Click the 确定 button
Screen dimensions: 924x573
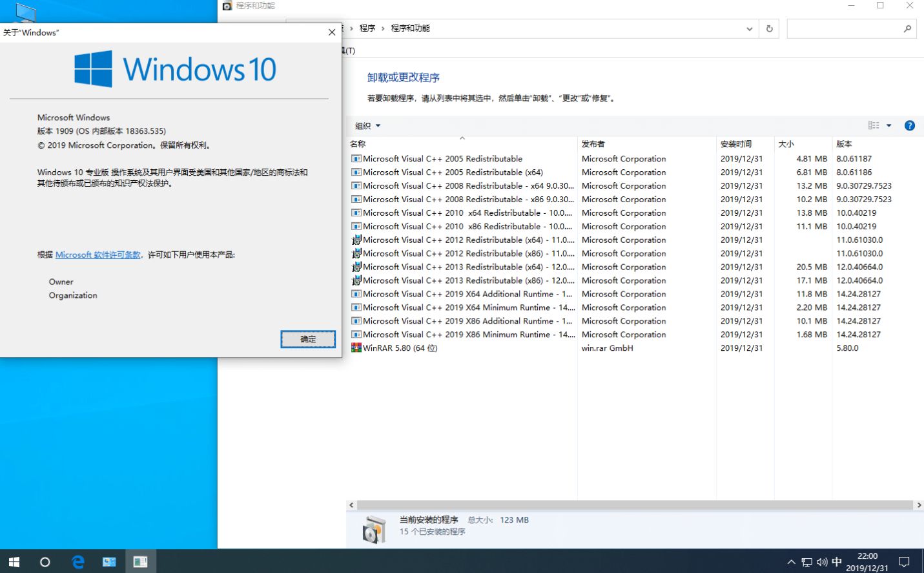308,339
